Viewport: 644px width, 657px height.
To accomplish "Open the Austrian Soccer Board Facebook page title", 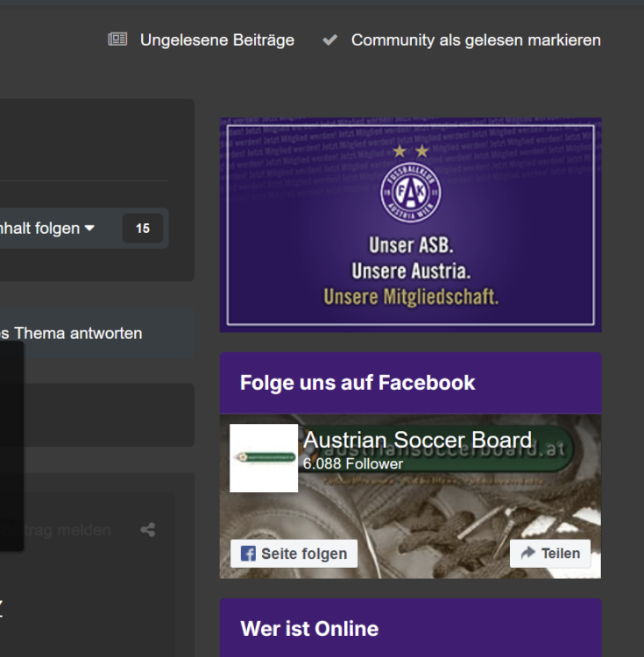I will pyautogui.click(x=417, y=440).
